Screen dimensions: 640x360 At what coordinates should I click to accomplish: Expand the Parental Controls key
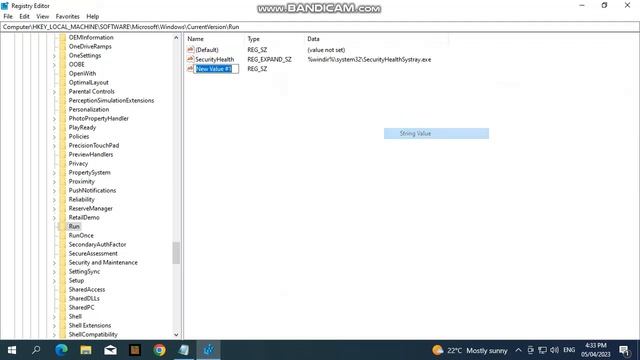pyautogui.click(x=54, y=91)
